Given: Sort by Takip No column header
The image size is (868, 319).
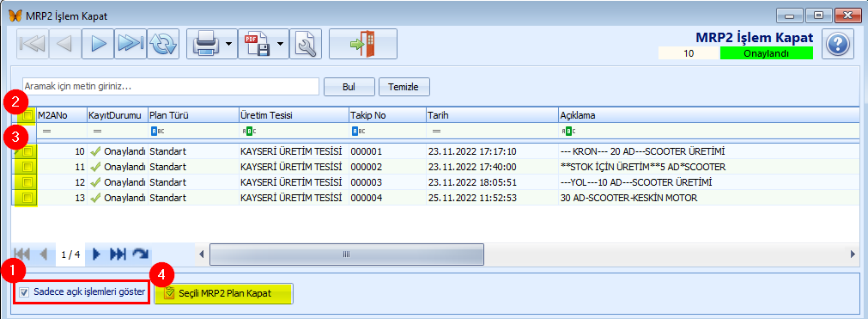Looking at the screenshot, I should pos(387,115).
